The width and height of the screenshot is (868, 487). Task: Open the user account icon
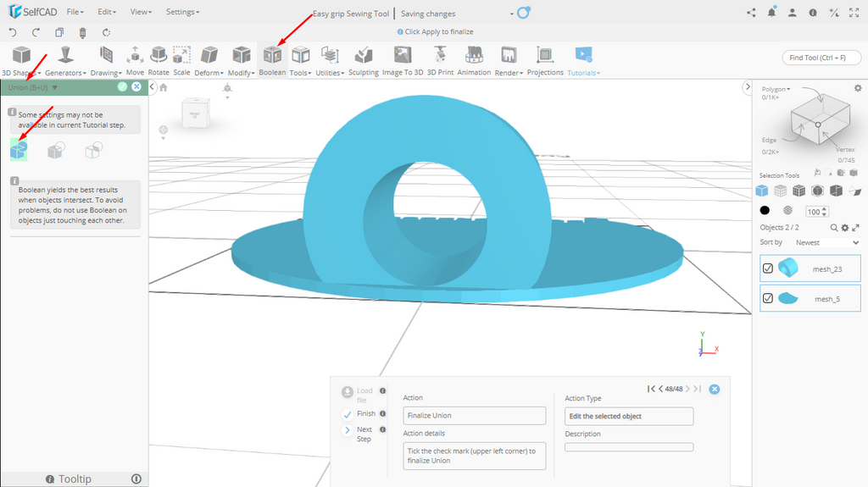(793, 13)
